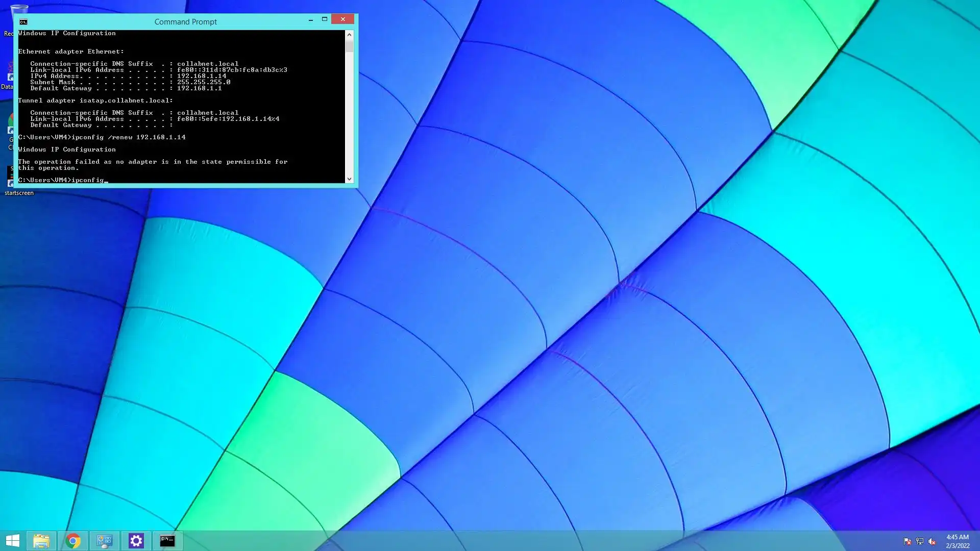Open File Explorer from taskbar
This screenshot has height=551, width=980.
[41, 541]
